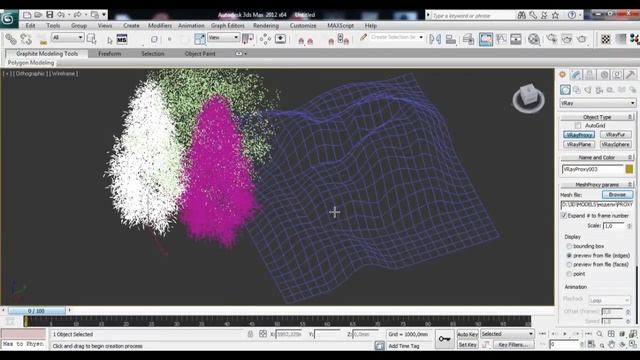
Task: Click the binoculars search icon
Action: (522, 15)
